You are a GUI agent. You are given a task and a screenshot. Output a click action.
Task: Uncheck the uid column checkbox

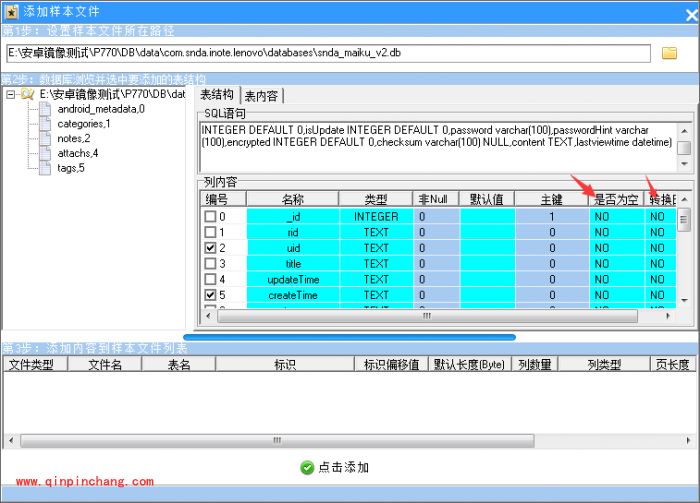(210, 248)
